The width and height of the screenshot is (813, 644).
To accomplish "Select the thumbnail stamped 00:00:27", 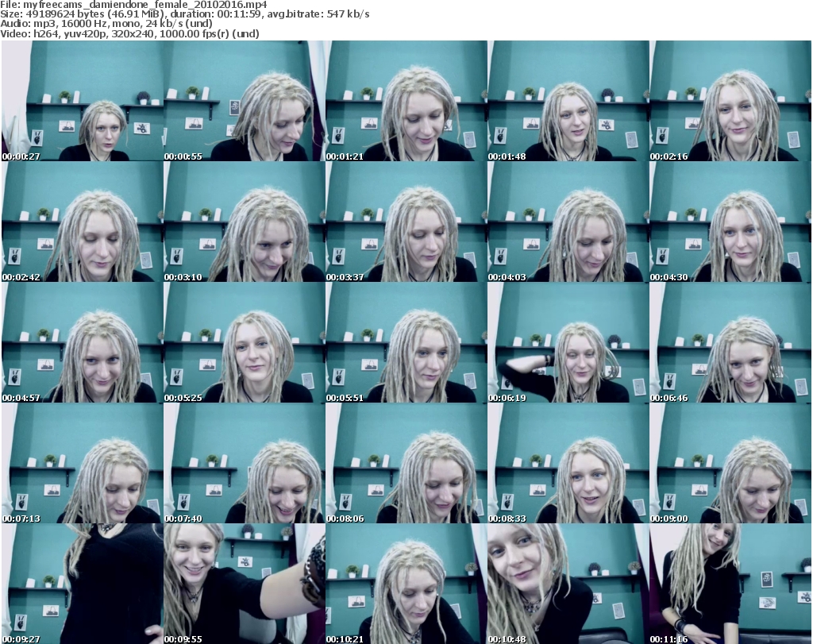I will (83, 101).
